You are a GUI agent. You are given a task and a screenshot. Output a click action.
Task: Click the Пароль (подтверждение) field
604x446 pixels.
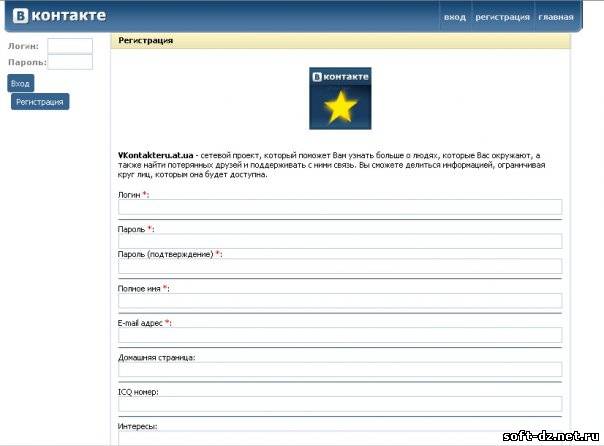click(340, 266)
